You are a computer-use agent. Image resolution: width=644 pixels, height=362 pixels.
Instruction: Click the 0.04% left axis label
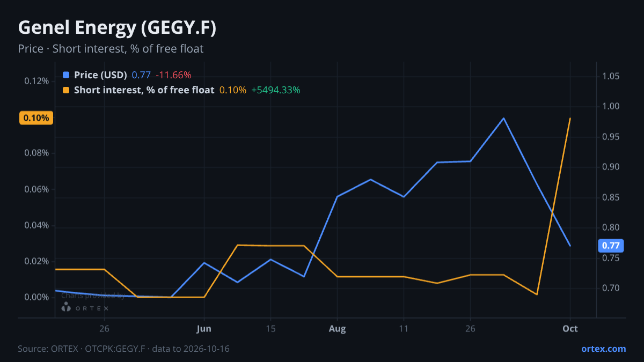tap(36, 225)
